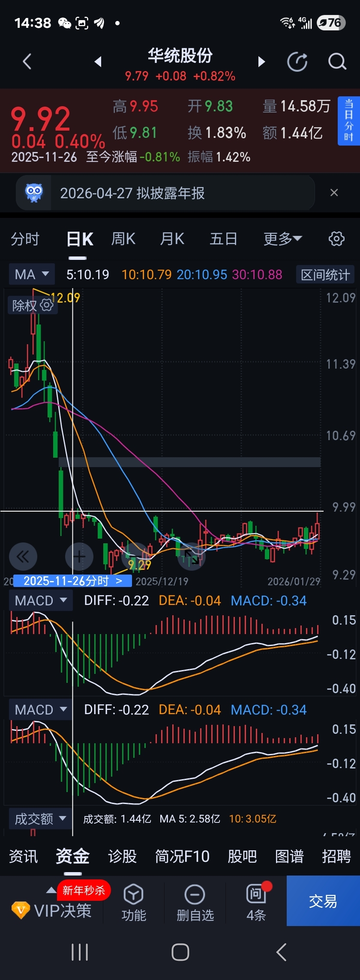The width and height of the screenshot is (360, 980).
Task: Tap the 12.09 high price label
Action: 65,298
